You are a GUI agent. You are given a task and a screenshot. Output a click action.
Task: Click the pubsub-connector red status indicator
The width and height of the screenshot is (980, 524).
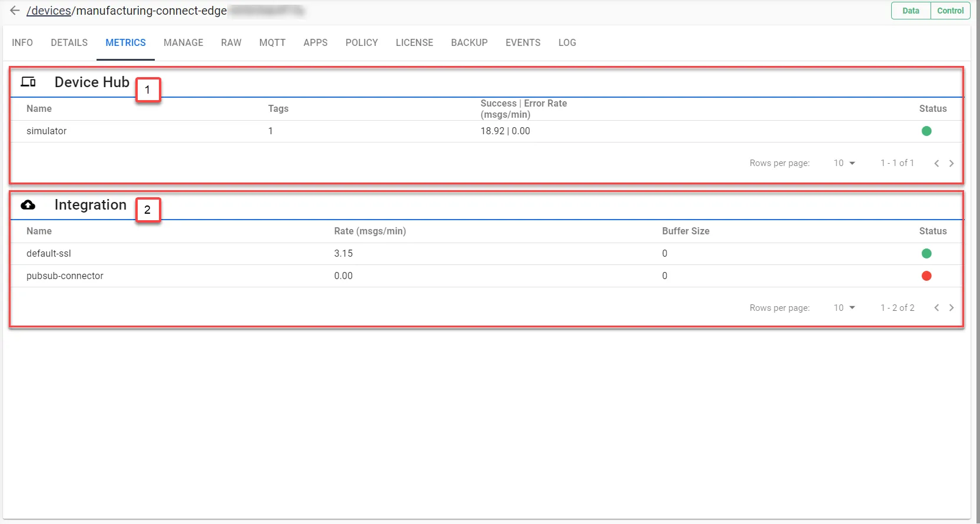point(926,276)
